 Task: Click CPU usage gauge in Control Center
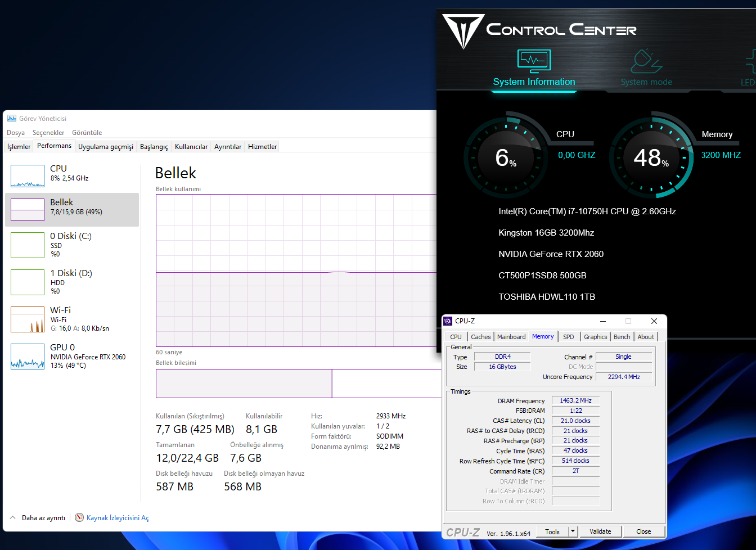(506, 157)
